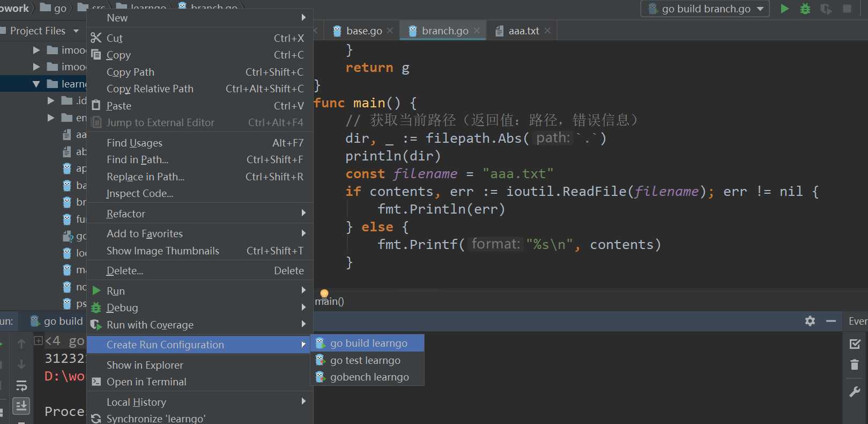868x424 pixels.
Task: Expand the en folder node
Action: pyautogui.click(x=51, y=118)
